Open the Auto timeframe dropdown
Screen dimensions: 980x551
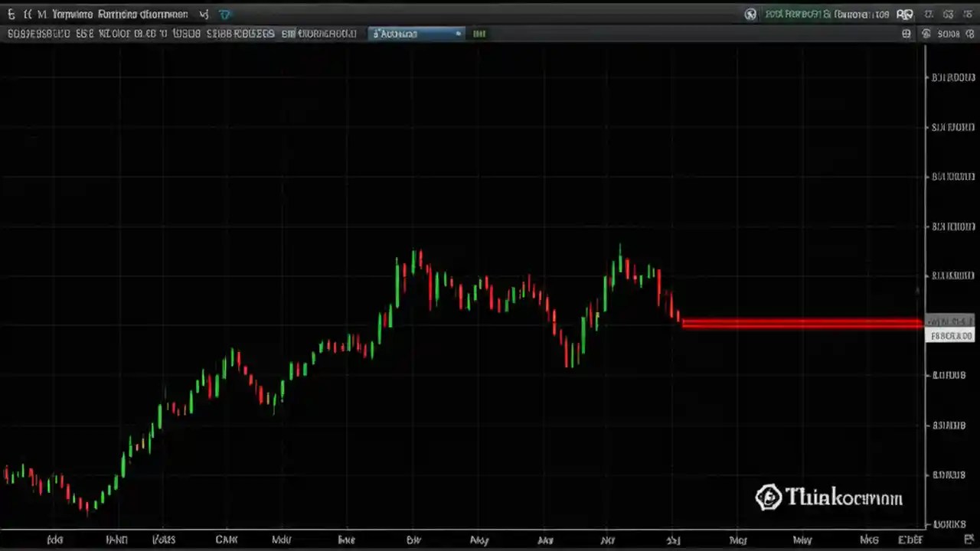[x=413, y=33]
